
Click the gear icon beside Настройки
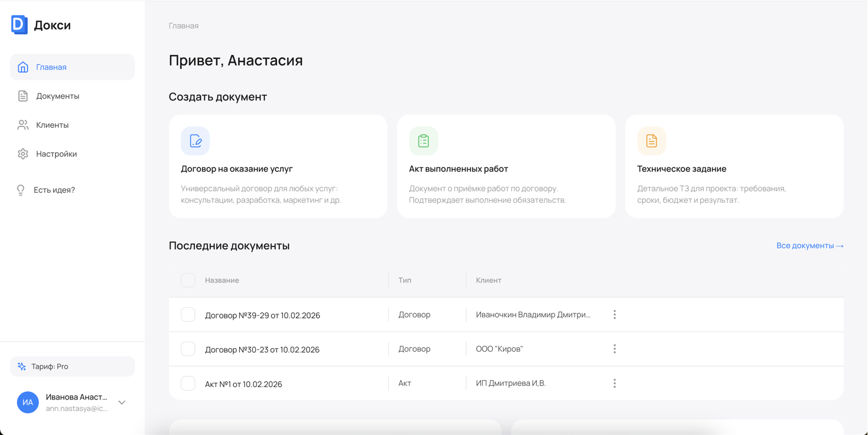[23, 154]
